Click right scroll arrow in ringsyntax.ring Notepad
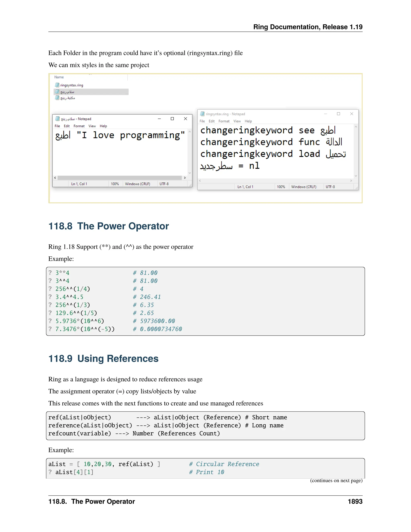Image resolution: width=411 pixels, height=532 pixels. point(351,181)
